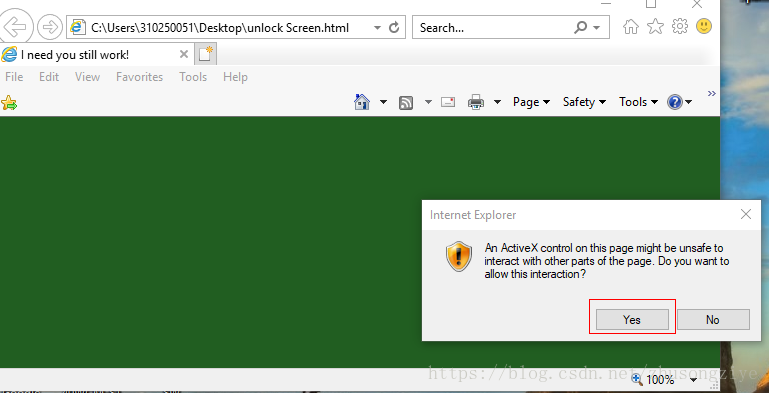Viewport: 769px width, 393px height.
Task: Close the 'I need you still work!' tab
Action: pyautogui.click(x=183, y=54)
